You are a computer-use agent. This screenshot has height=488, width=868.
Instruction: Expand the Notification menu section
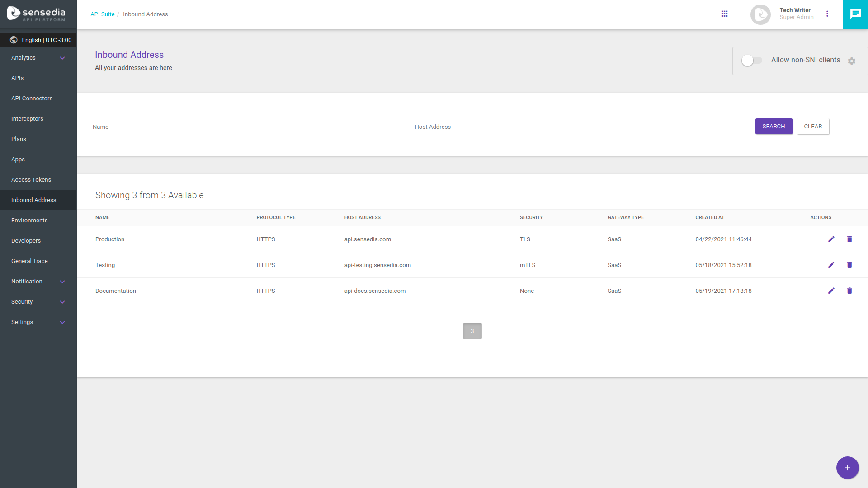pos(38,281)
